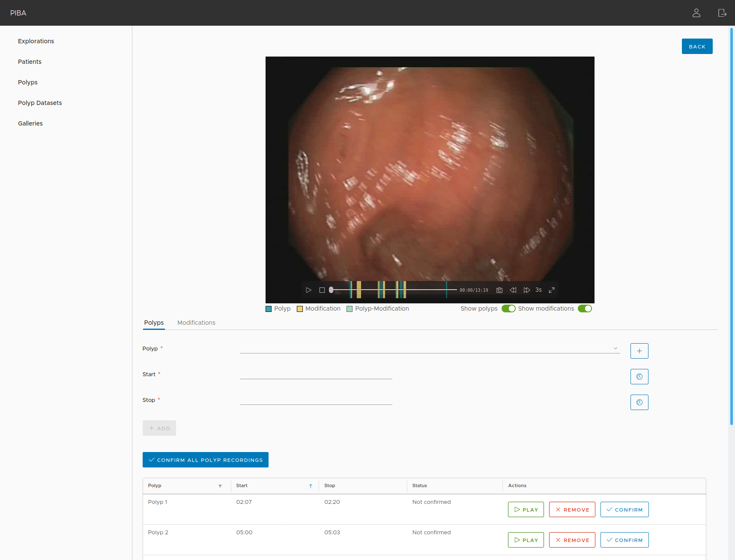Screen dimensions: 735x560
Task: Click Confirm All Polyp Recordings button
Action: coord(206,460)
